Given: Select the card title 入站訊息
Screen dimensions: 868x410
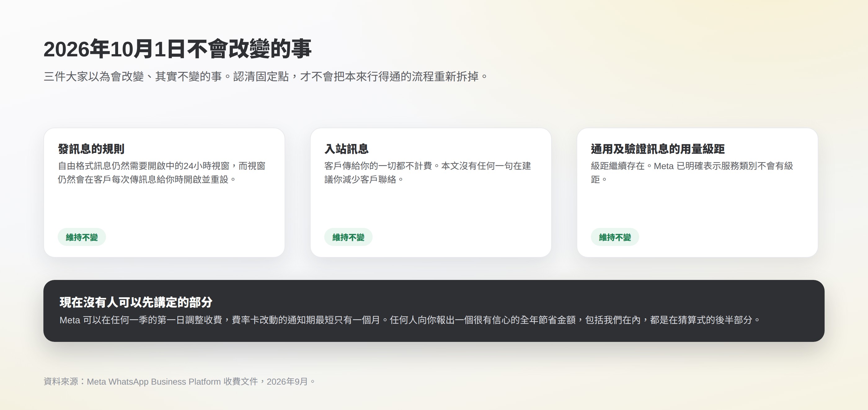Looking at the screenshot, I should (x=346, y=149).
